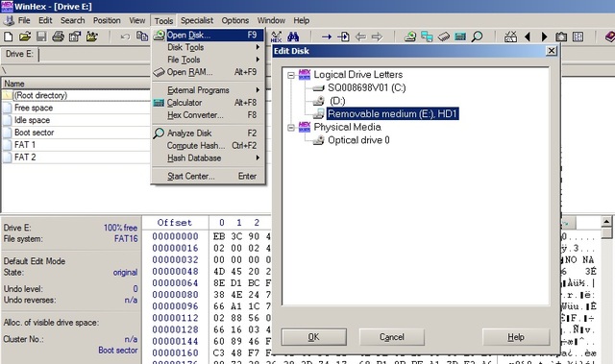The width and height of the screenshot is (615, 364).
Task: Click Help in Edit Disk dialog
Action: point(516,337)
